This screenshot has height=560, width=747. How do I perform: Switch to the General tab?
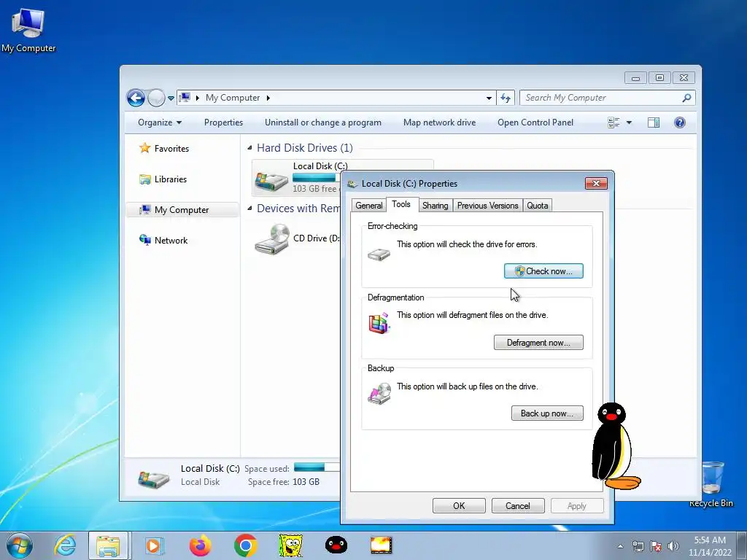(368, 205)
